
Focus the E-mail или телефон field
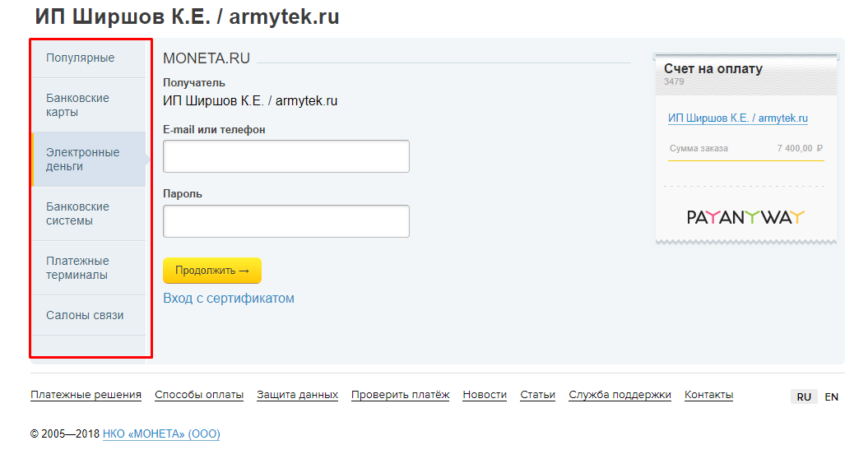pyautogui.click(x=286, y=156)
